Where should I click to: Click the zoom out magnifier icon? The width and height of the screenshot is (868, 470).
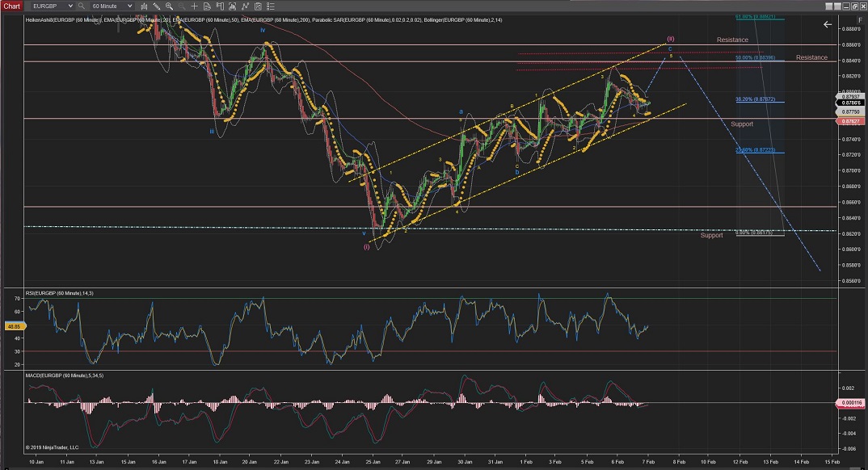pyautogui.click(x=182, y=6)
